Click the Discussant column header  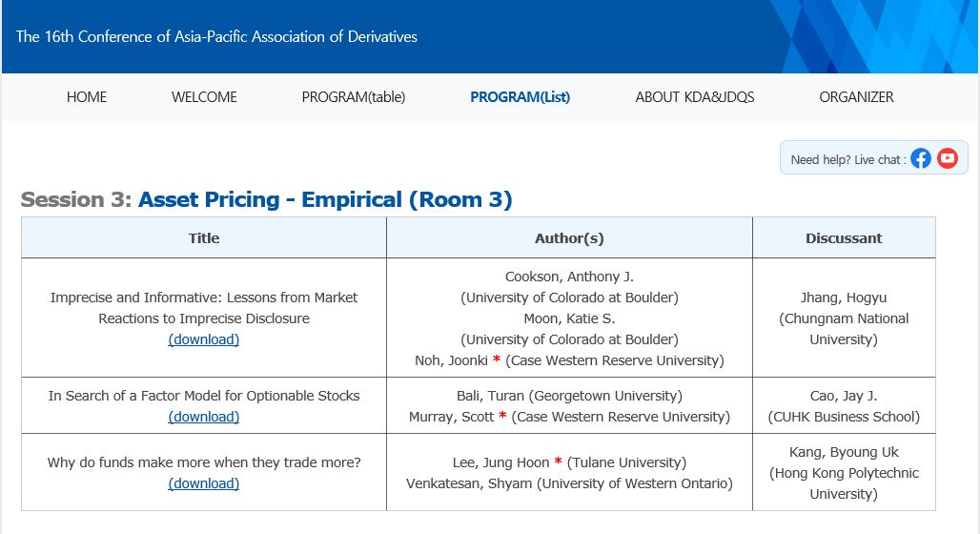tap(844, 237)
